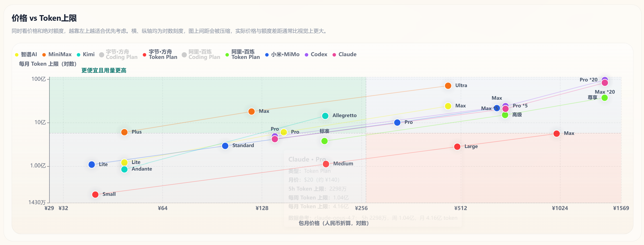Click the pink Claude Max *20 point
This screenshot has width=644, height=245.
pyautogui.click(x=605, y=83)
